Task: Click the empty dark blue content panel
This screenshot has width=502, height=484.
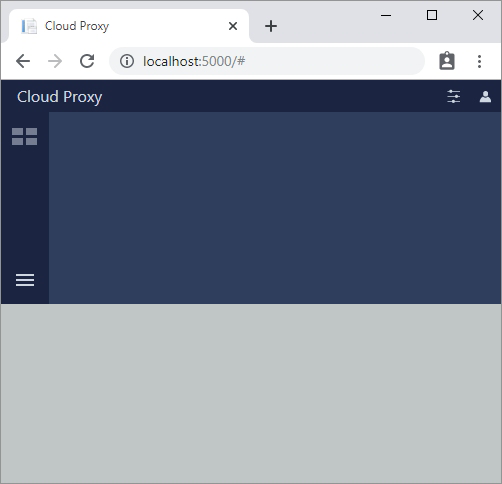Action: coord(275,208)
